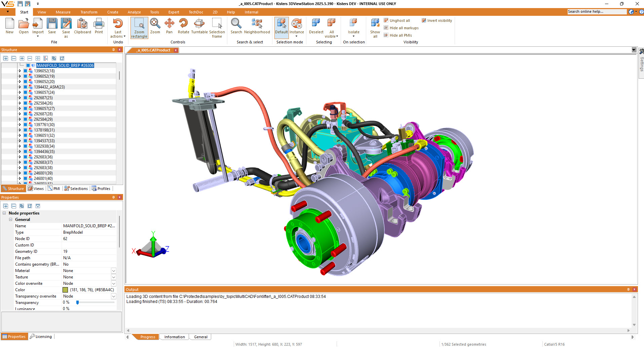
Task: Collapse the General properties section
Action: click(11, 220)
